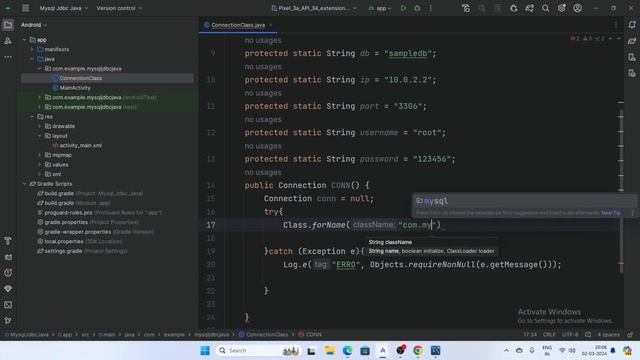
Task: Open Version Control tool window
Action: click(x=8, y=321)
